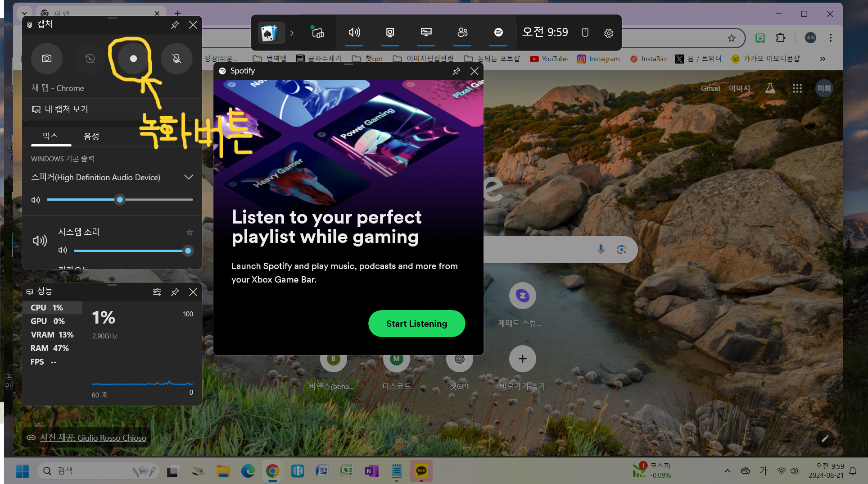Open KakaoTalk from the taskbar
868x484 pixels.
pyautogui.click(x=421, y=471)
